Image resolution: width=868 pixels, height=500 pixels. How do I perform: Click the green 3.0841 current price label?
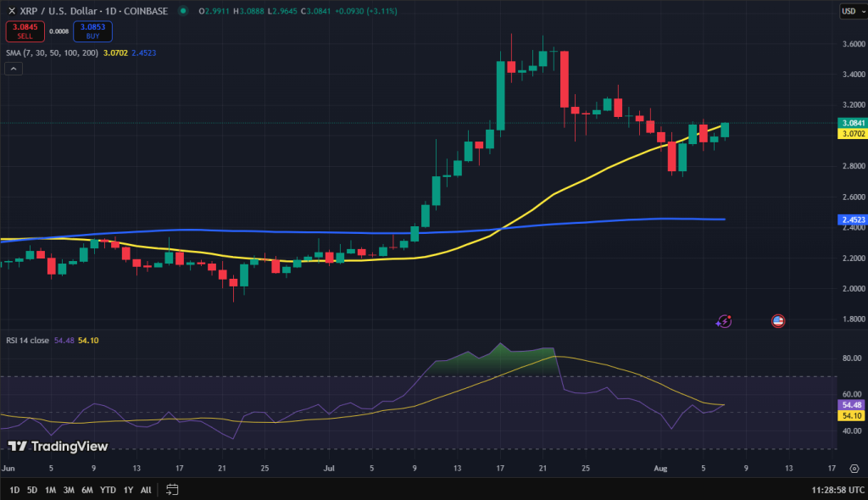point(853,123)
